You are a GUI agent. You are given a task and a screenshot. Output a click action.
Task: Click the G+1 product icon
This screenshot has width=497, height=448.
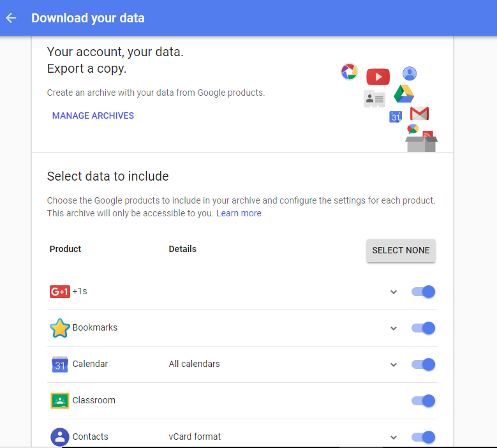coord(59,292)
